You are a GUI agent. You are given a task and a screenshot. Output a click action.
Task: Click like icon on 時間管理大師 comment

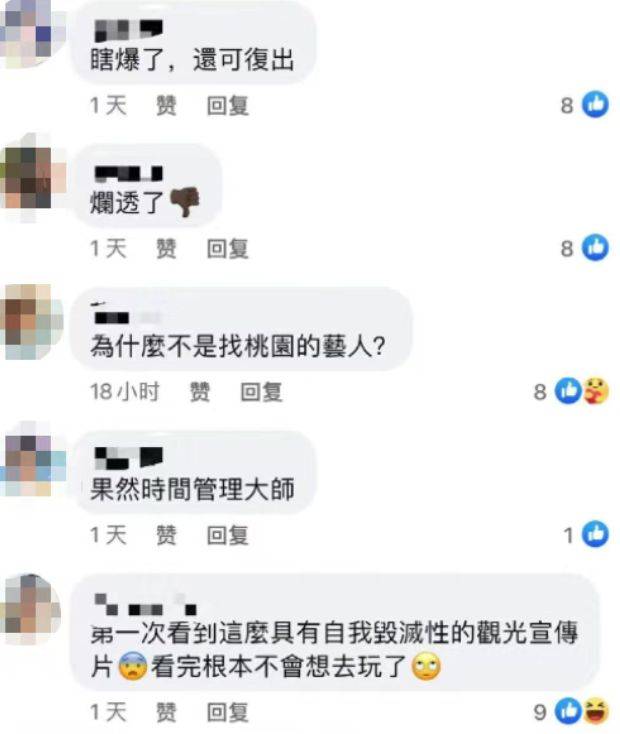(x=595, y=534)
